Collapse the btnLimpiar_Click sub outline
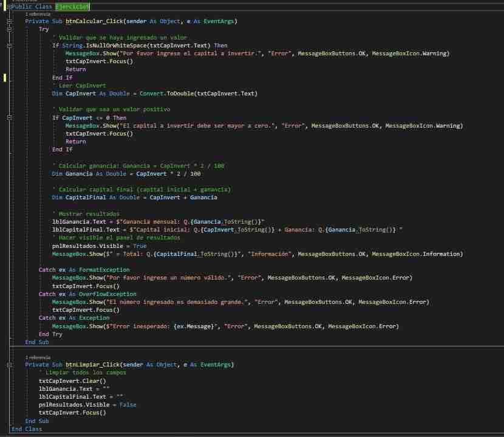Viewport: 504px width, 437px height. point(9,365)
